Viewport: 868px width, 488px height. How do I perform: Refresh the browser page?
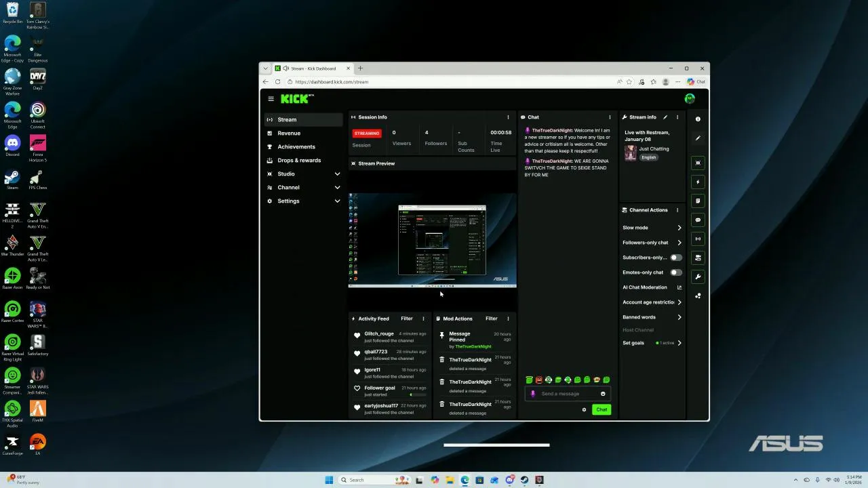(277, 82)
